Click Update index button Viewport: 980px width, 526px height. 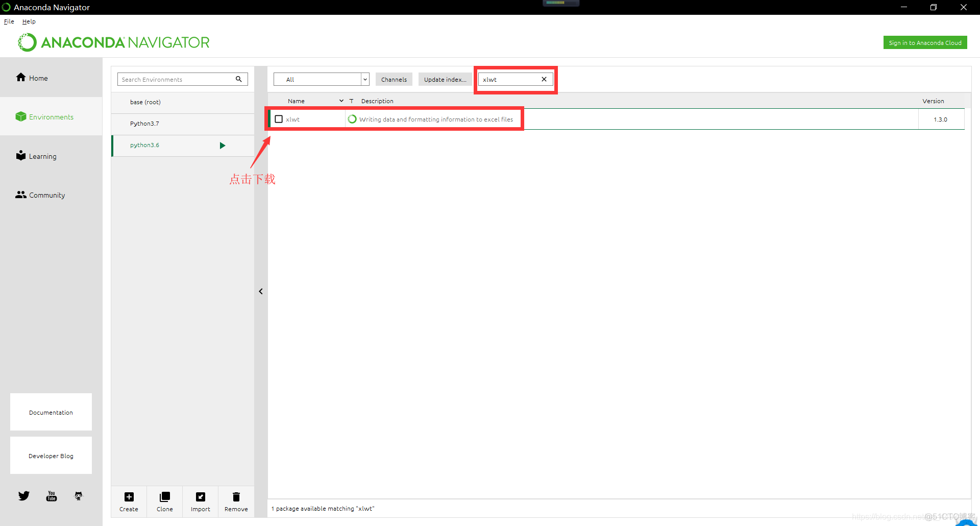(x=445, y=79)
